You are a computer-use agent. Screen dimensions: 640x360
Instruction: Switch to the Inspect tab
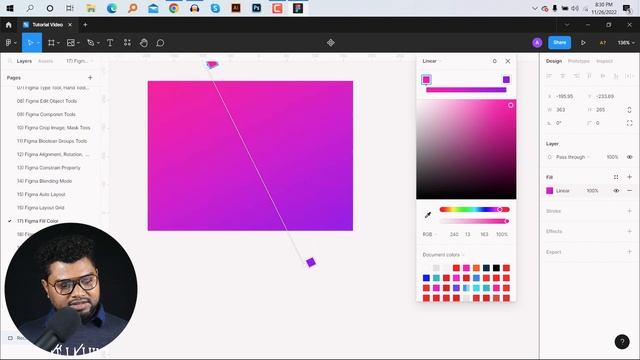(604, 61)
